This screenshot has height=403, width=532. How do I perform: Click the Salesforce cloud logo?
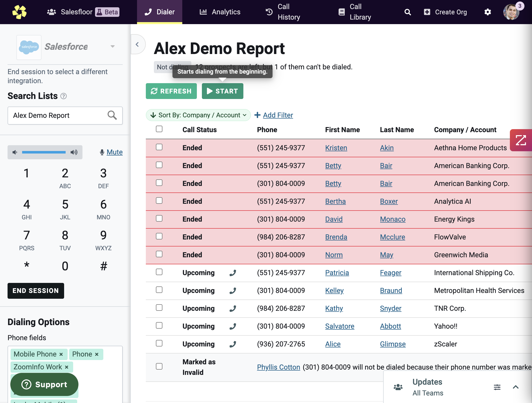[29, 47]
